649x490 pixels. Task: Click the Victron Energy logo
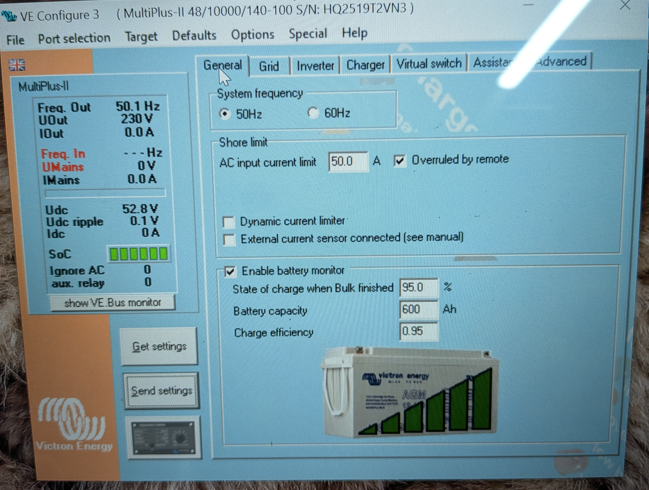point(74,425)
